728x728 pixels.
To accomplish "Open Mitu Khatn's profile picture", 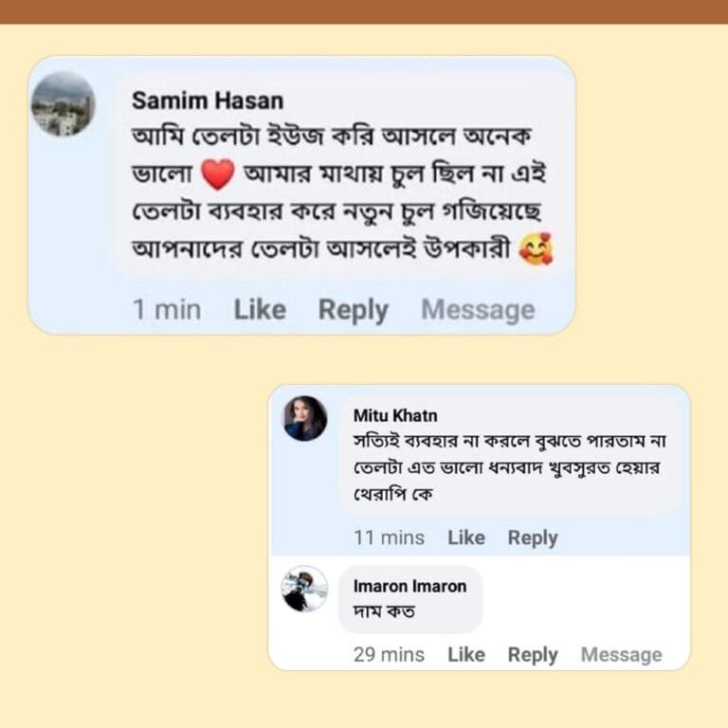I will click(305, 418).
